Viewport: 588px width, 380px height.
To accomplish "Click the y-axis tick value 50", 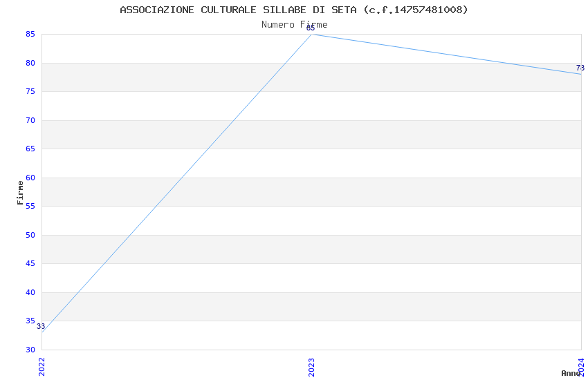I will pos(30,235).
